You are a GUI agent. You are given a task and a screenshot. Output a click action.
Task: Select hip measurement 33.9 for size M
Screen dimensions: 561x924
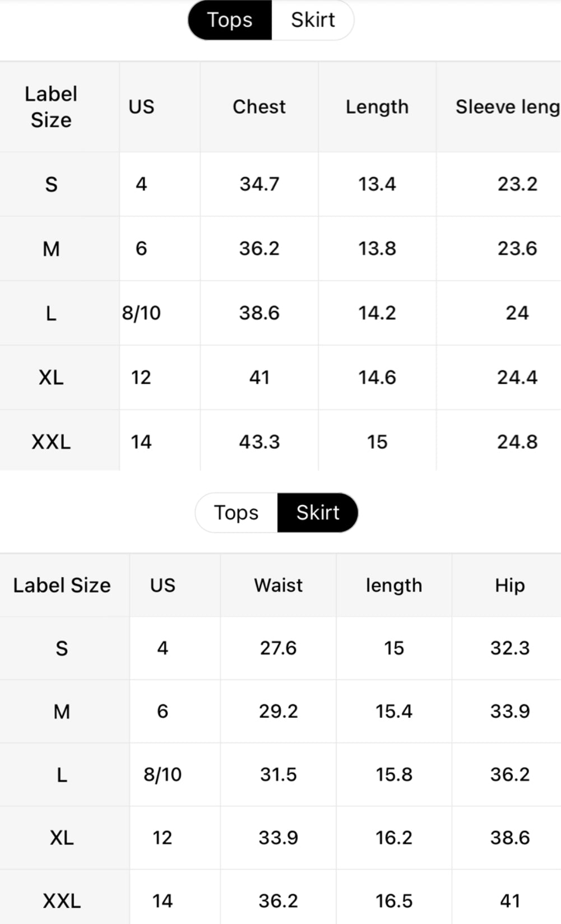point(509,711)
